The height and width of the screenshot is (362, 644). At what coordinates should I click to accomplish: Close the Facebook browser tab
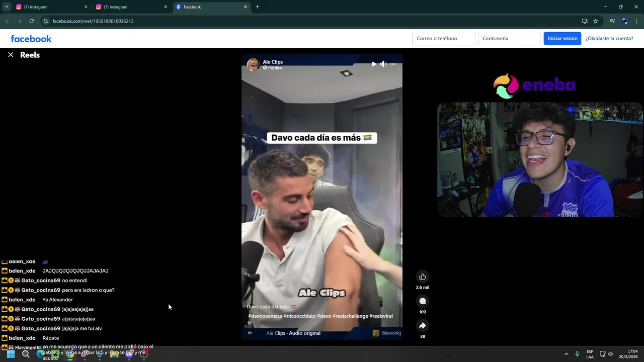click(246, 7)
